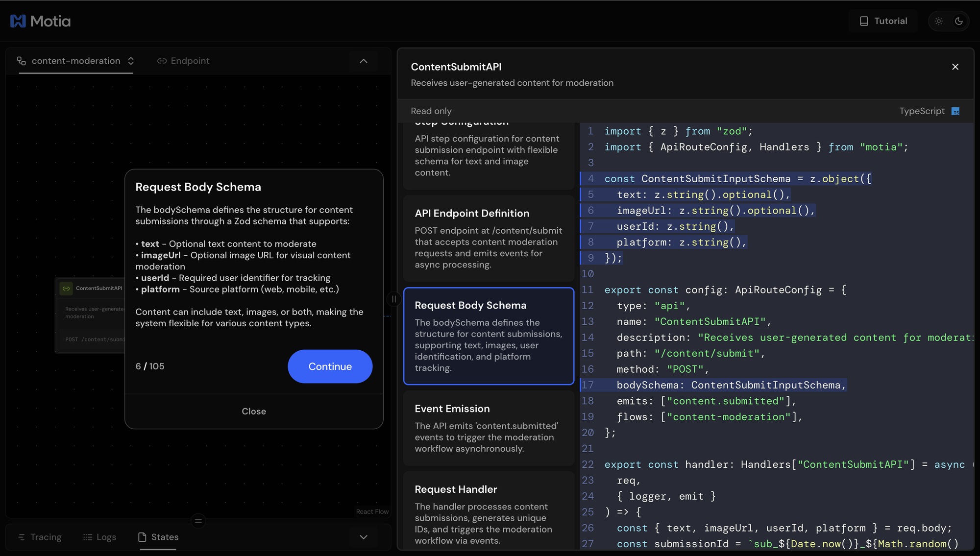Click the horizontal bottom panel drag handle
This screenshot has height=556, width=980.
click(x=198, y=521)
